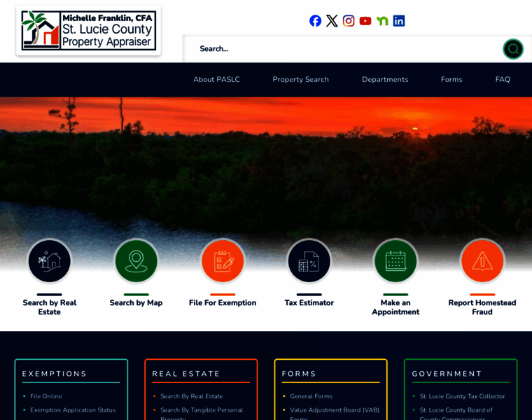Open the About PASLC menu
The image size is (532, 420).
216,79
